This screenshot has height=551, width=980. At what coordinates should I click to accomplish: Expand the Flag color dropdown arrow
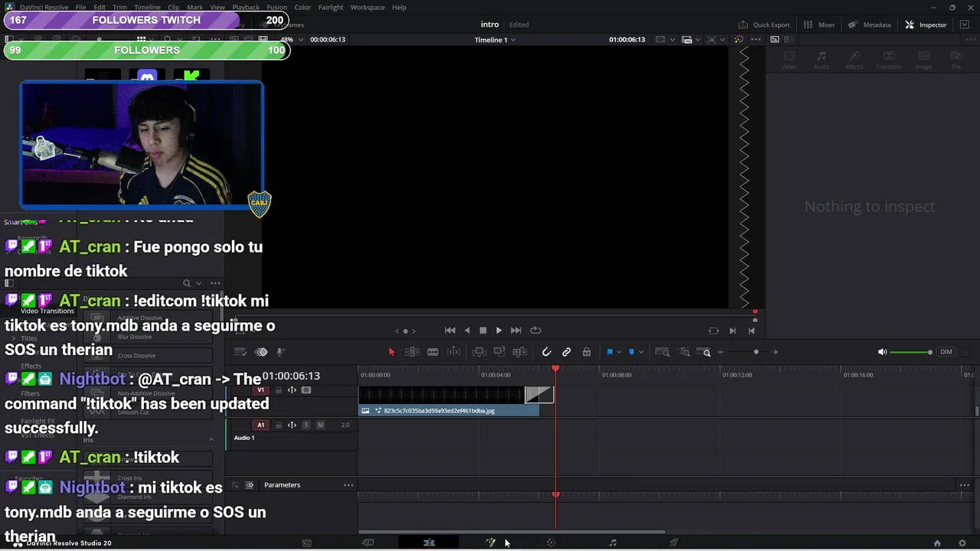coord(620,352)
